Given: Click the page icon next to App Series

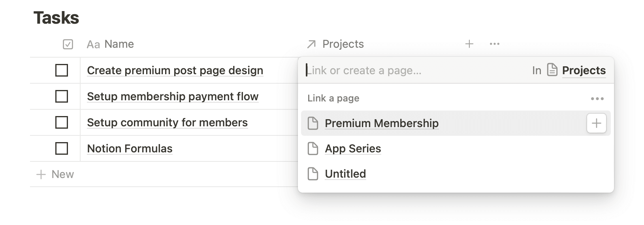Looking at the screenshot, I should pyautogui.click(x=313, y=148).
